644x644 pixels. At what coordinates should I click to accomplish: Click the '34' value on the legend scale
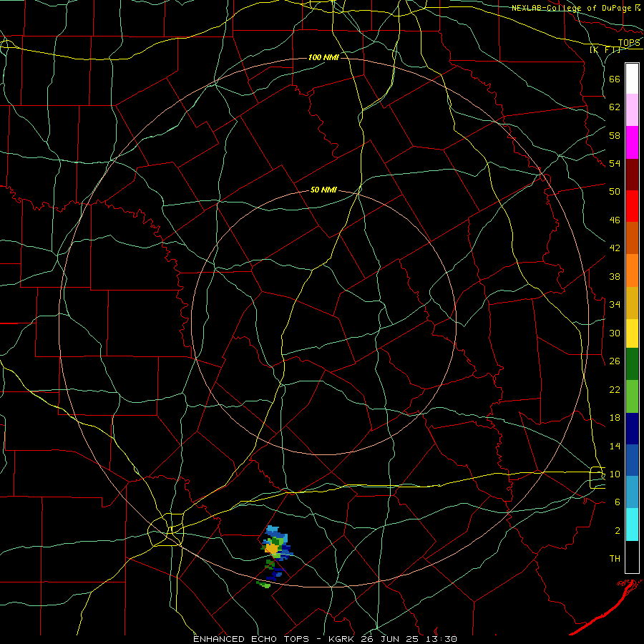[x=615, y=304]
